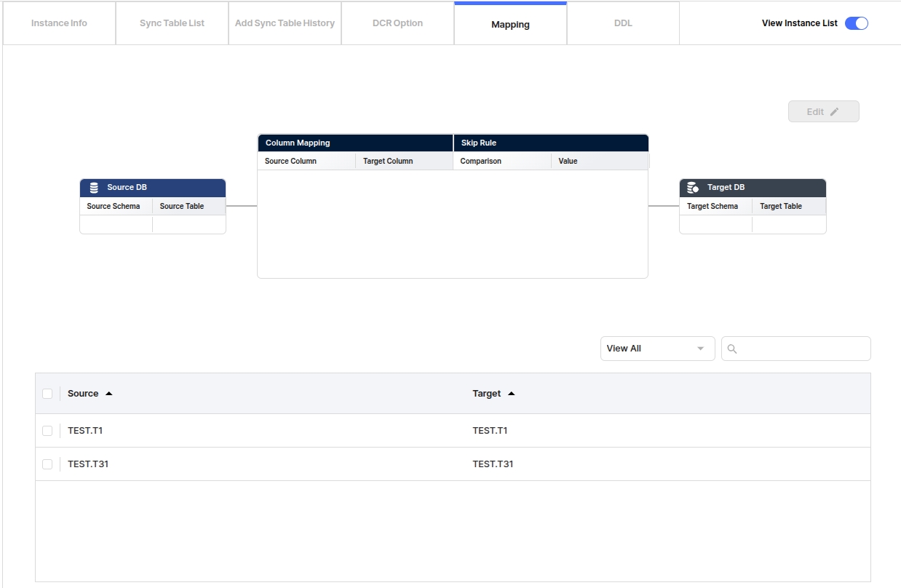Click the pencil icon on Edit button
Screen dimensions: 901x588
click(835, 112)
